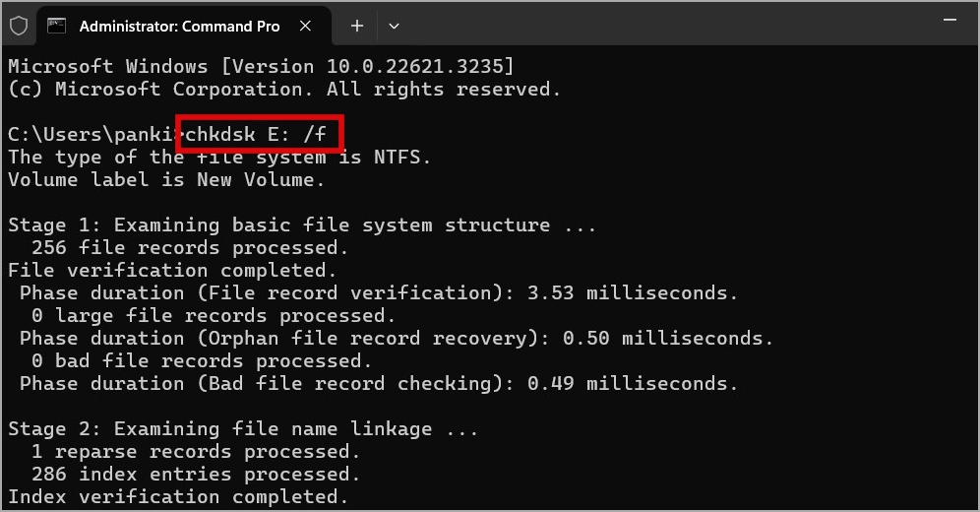980x512 pixels.
Task: Click the Stage 2 file name linkage line
Action: coord(243,429)
